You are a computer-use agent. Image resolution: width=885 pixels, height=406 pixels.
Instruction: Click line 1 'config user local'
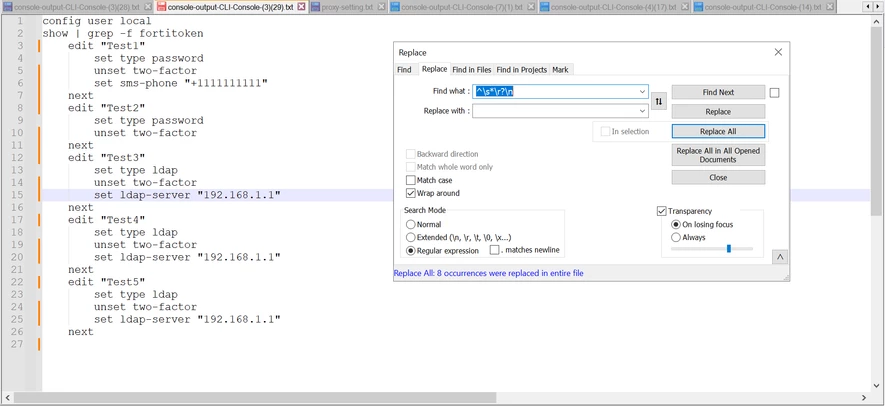pos(97,21)
